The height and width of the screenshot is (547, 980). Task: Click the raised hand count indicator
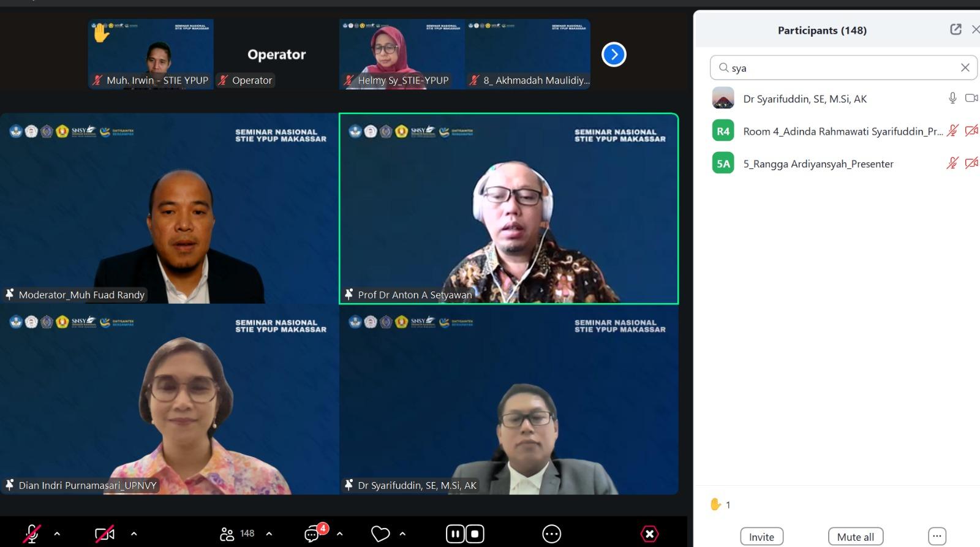720,505
